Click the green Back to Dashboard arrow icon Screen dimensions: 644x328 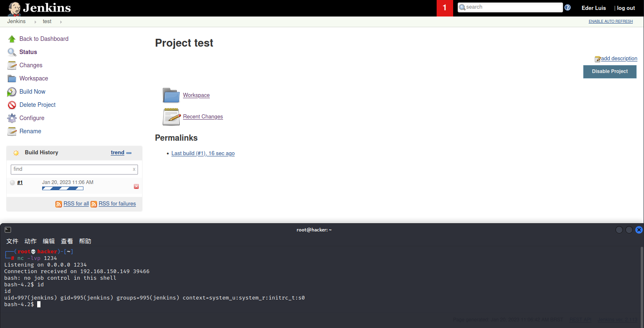[12, 39]
